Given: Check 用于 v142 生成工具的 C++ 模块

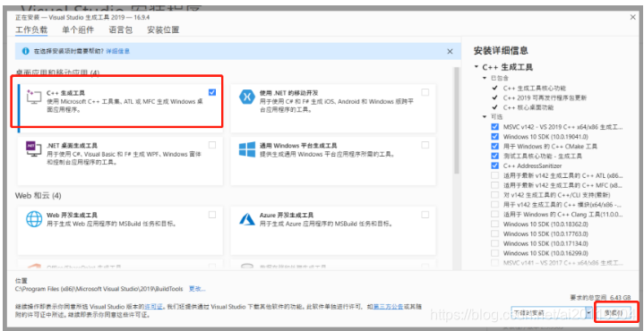Looking at the screenshot, I should (495, 204).
